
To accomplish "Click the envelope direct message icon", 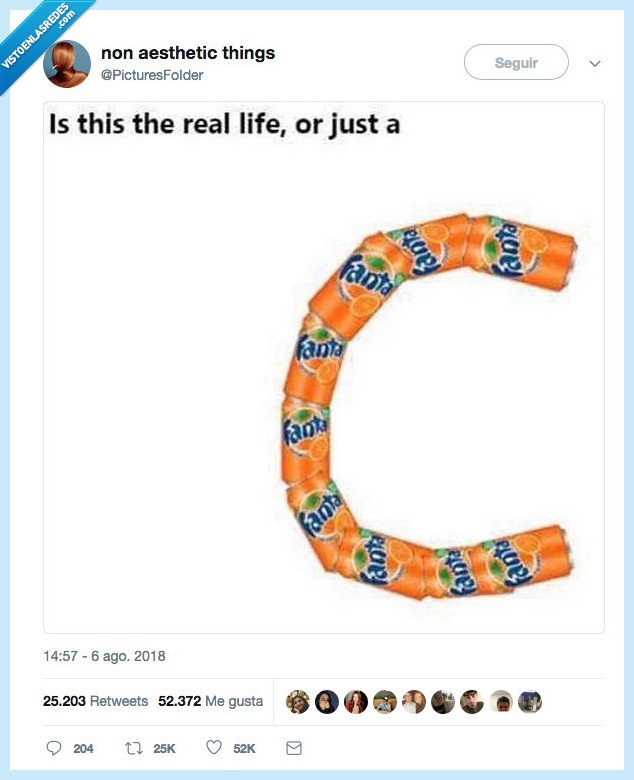I will pos(294,748).
